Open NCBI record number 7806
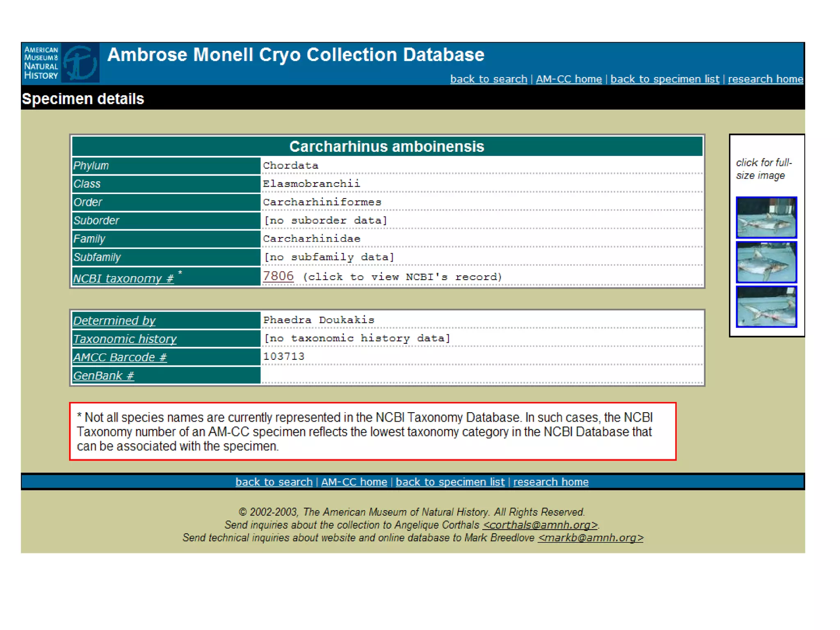Viewport: 840px width, 630px height. (278, 276)
